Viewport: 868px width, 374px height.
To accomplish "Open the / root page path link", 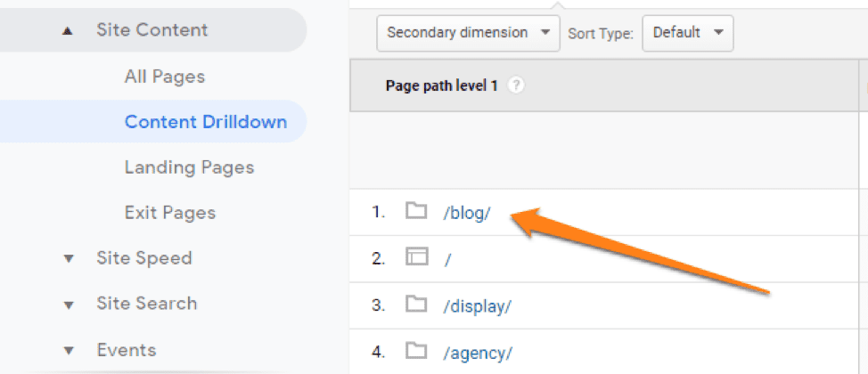I will click(446, 259).
